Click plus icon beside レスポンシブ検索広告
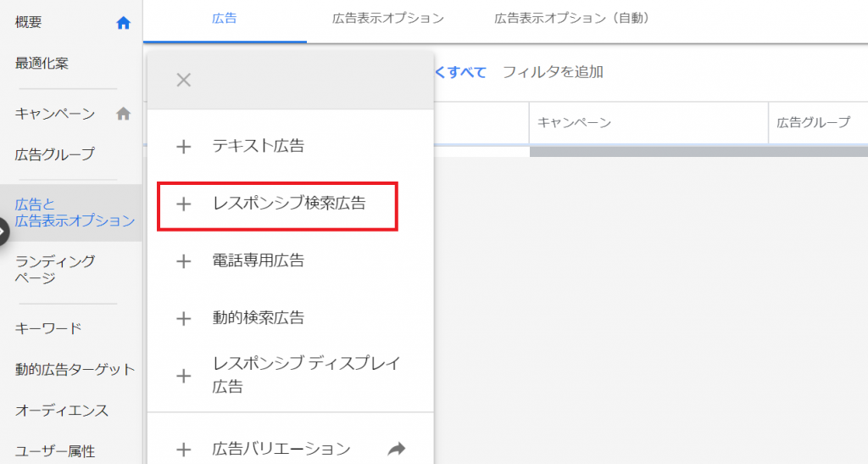 pos(183,204)
